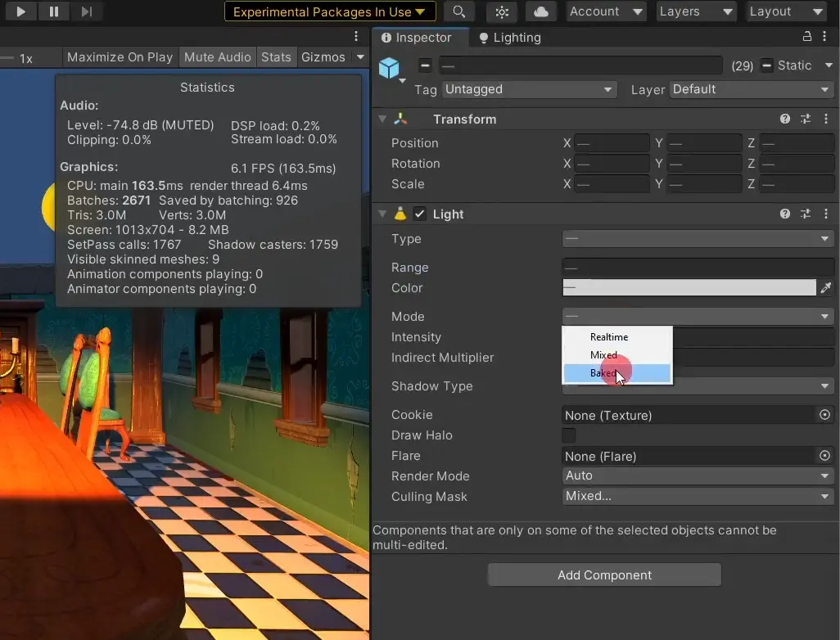Image resolution: width=840 pixels, height=640 pixels.
Task: Click the Inspector lock icon
Action: point(806,37)
